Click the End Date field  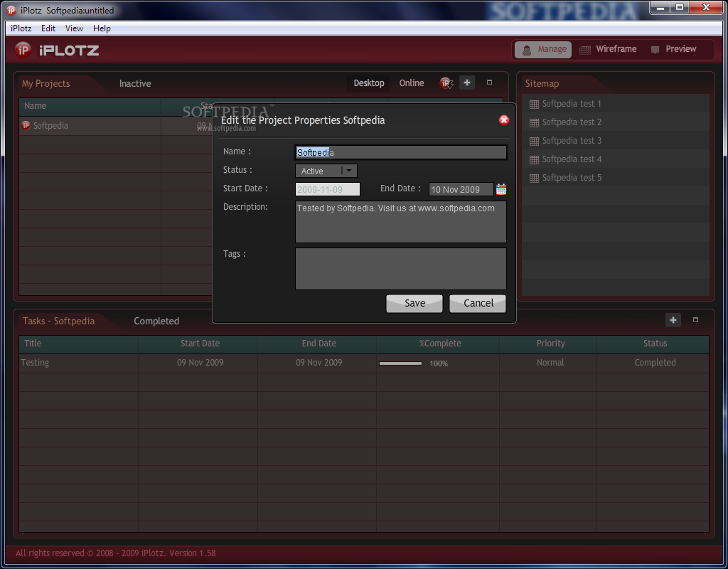click(x=461, y=189)
